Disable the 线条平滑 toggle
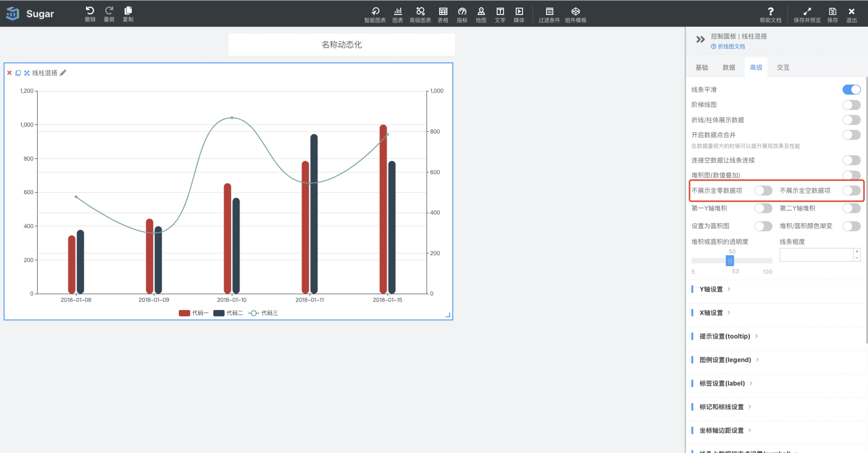Image resolution: width=868 pixels, height=453 pixels. click(851, 90)
